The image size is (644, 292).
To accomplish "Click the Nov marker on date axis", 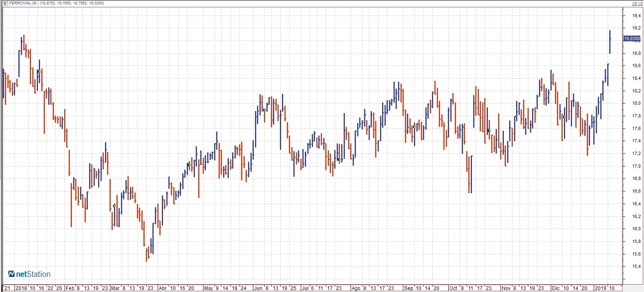I will [506, 288].
